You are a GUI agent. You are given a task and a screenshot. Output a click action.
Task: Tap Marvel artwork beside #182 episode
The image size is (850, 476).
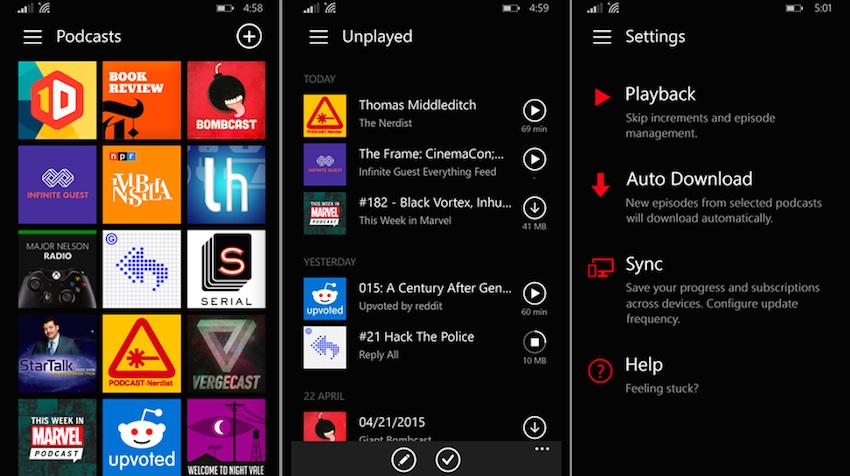325,213
